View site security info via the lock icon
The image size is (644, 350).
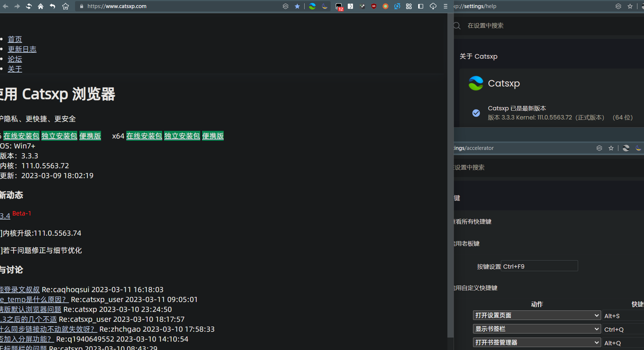(x=81, y=6)
